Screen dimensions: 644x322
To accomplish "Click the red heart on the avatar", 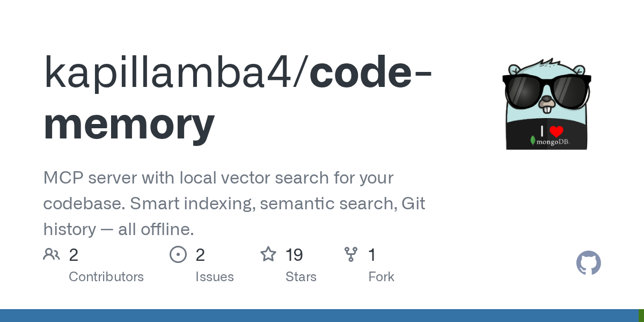I will pos(557,131).
